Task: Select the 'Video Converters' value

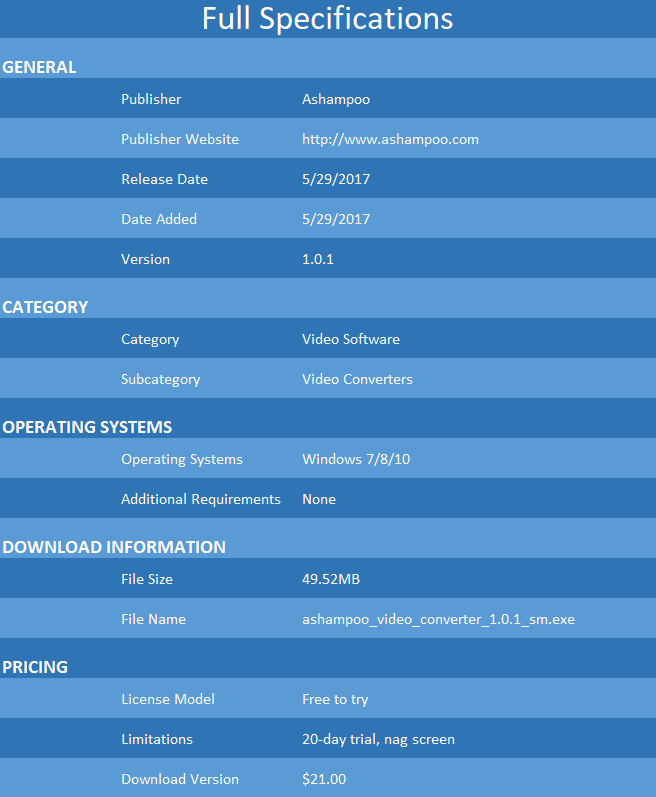Action: coord(357,379)
